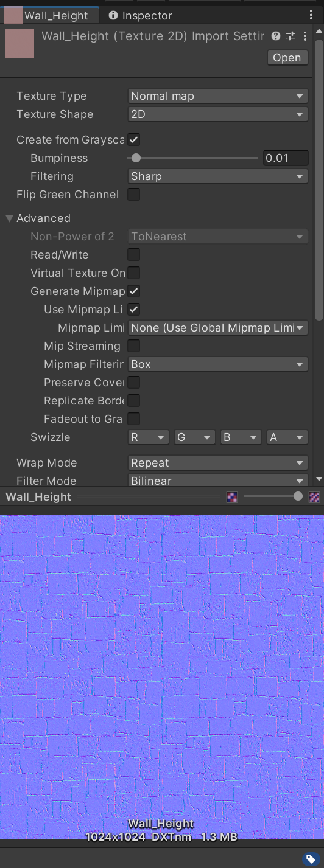This screenshot has width=324, height=868.
Task: Open the Texture Shape dropdown
Action: click(218, 114)
